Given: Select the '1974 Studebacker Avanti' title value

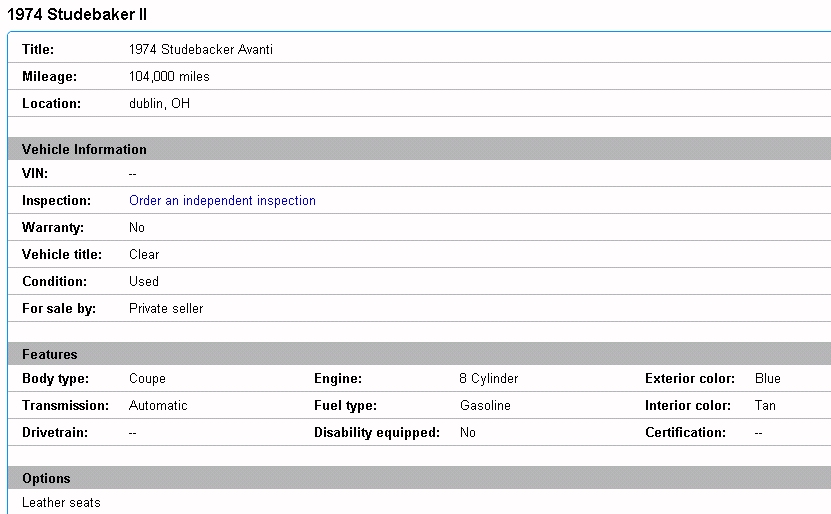Looking at the screenshot, I should click(200, 50).
